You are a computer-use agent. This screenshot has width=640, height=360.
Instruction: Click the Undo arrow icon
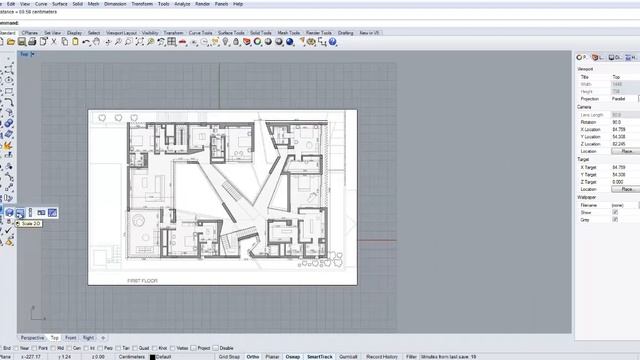point(86,42)
